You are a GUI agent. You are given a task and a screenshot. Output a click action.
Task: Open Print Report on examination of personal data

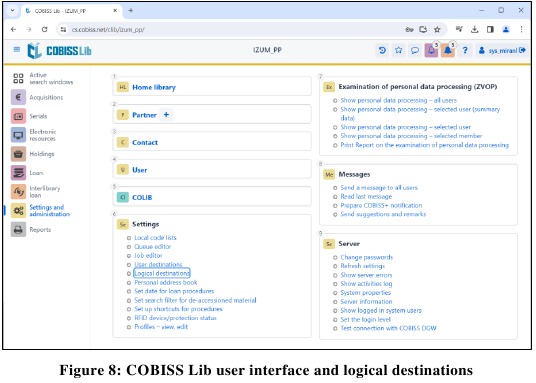(x=425, y=145)
